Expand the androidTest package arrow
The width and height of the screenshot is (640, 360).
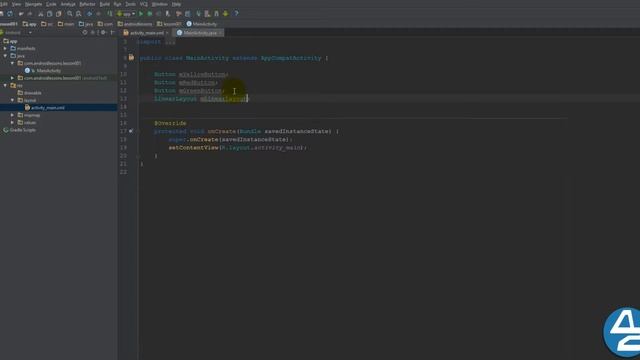coord(13,78)
